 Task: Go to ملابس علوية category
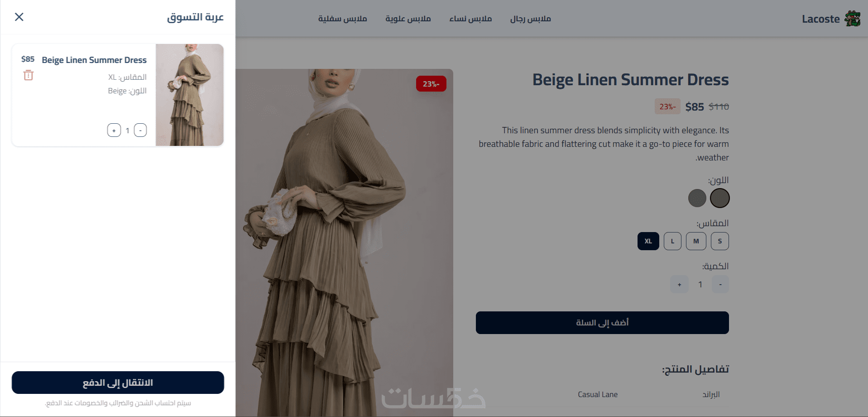click(x=408, y=19)
